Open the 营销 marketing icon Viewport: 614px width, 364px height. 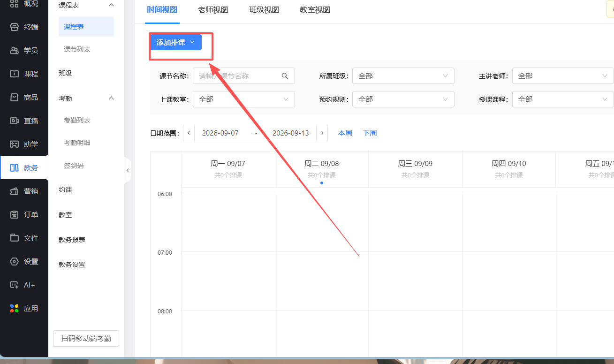(15, 191)
